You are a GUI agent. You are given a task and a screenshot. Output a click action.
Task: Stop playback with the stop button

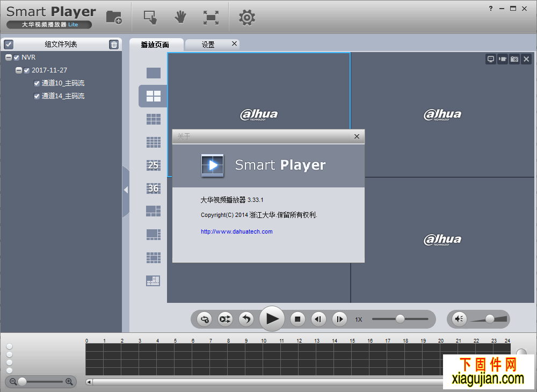click(x=297, y=319)
